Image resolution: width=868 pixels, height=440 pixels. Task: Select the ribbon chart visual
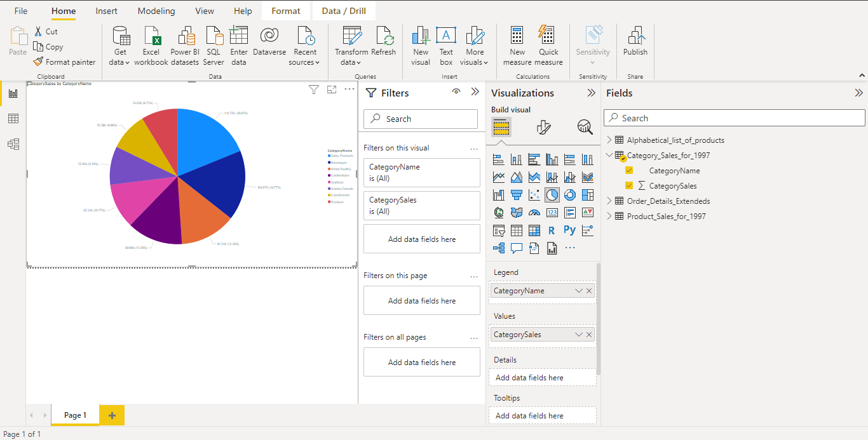click(588, 177)
